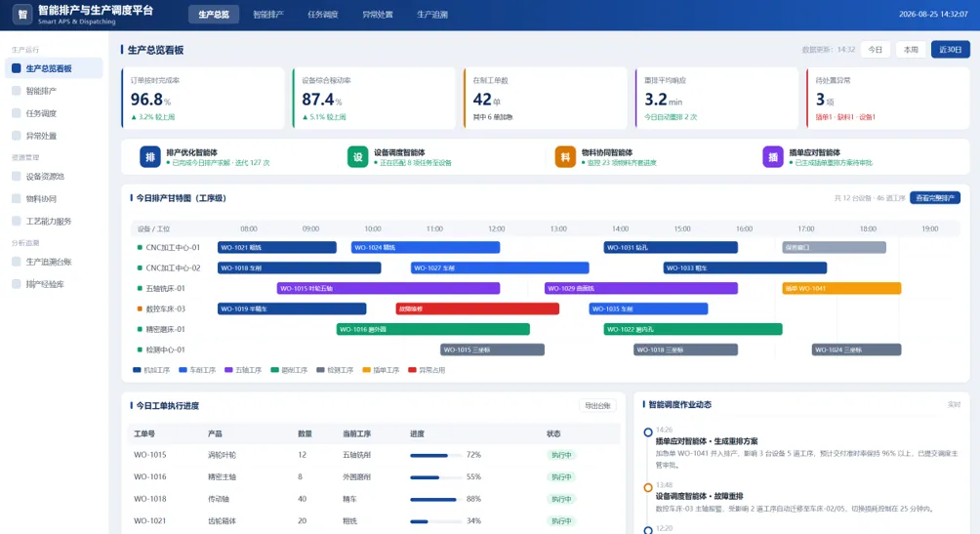Click the WO-1021 34% progress bar
This screenshot has width=980, height=534.
tap(434, 521)
